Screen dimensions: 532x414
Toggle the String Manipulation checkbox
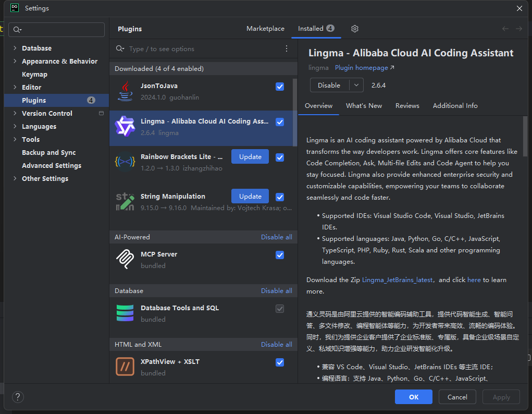[x=280, y=197]
